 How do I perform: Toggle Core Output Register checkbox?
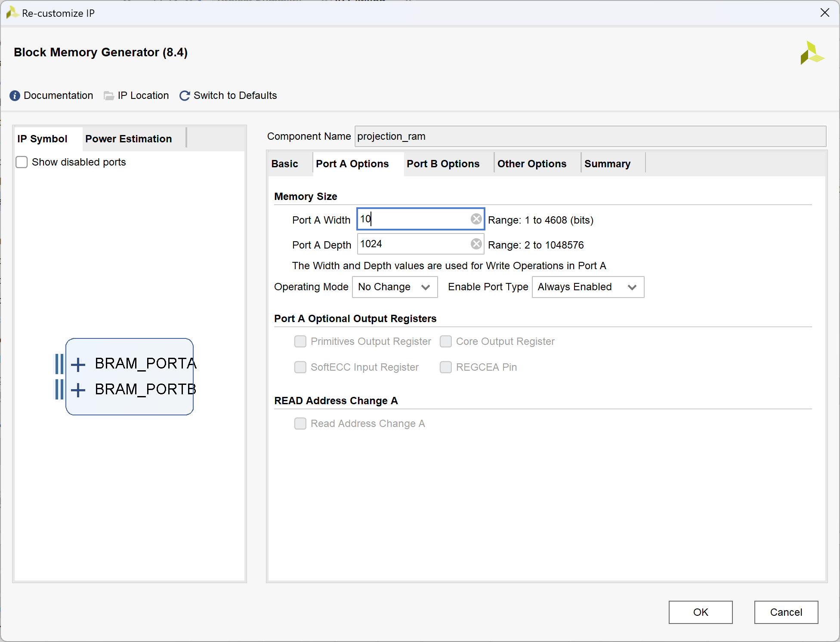(x=445, y=341)
